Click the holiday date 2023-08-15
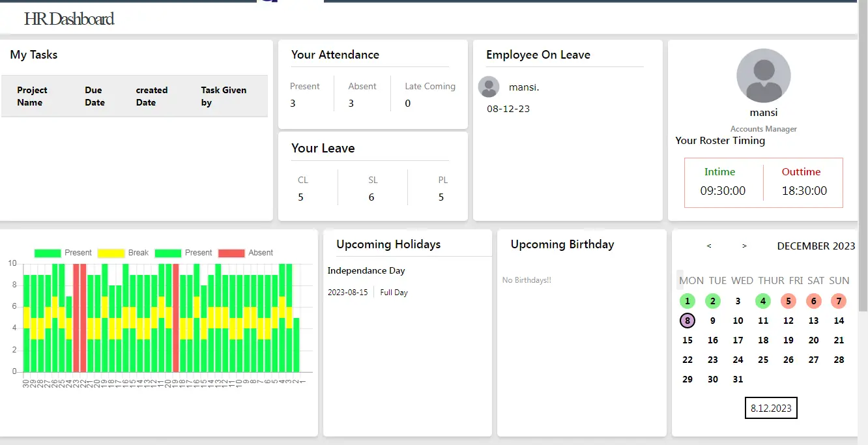868x445 pixels. (347, 293)
